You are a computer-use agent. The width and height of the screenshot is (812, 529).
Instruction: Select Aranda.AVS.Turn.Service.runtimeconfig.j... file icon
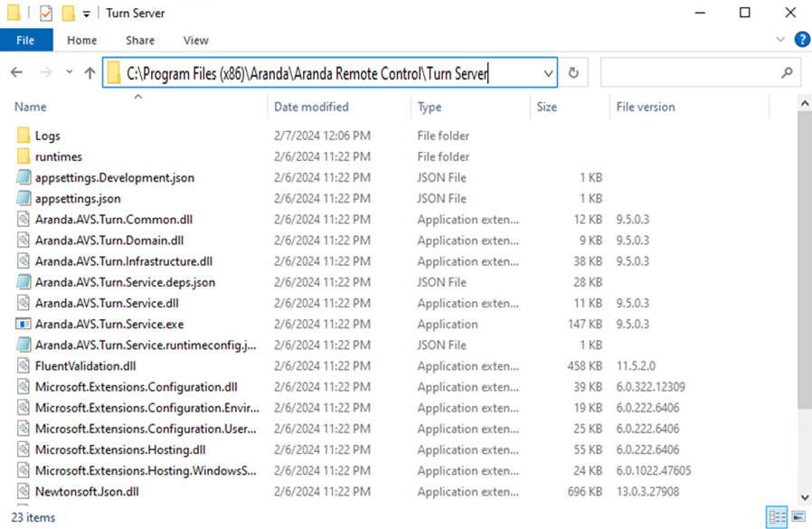tap(24, 345)
